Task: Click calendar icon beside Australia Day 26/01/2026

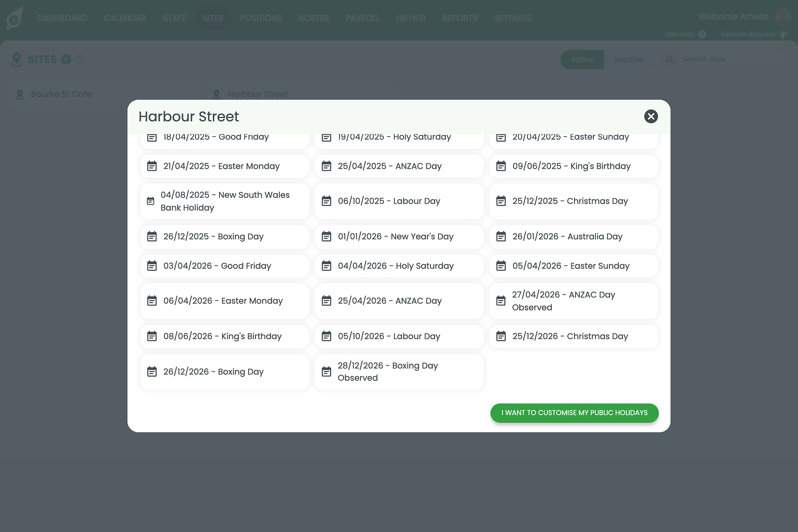Action: click(x=501, y=236)
